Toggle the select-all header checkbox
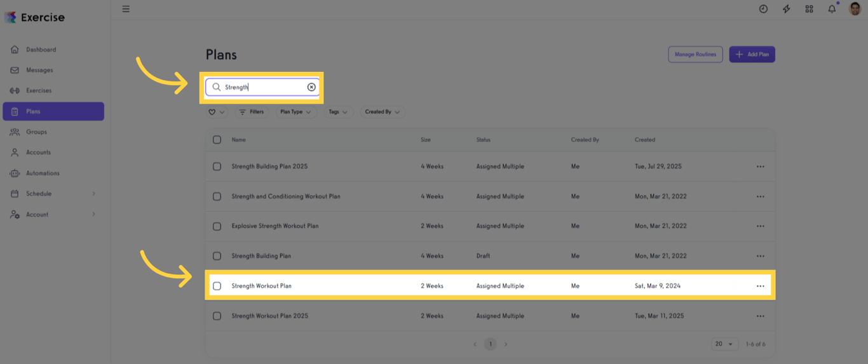Image resolution: width=868 pixels, height=364 pixels. click(x=217, y=140)
